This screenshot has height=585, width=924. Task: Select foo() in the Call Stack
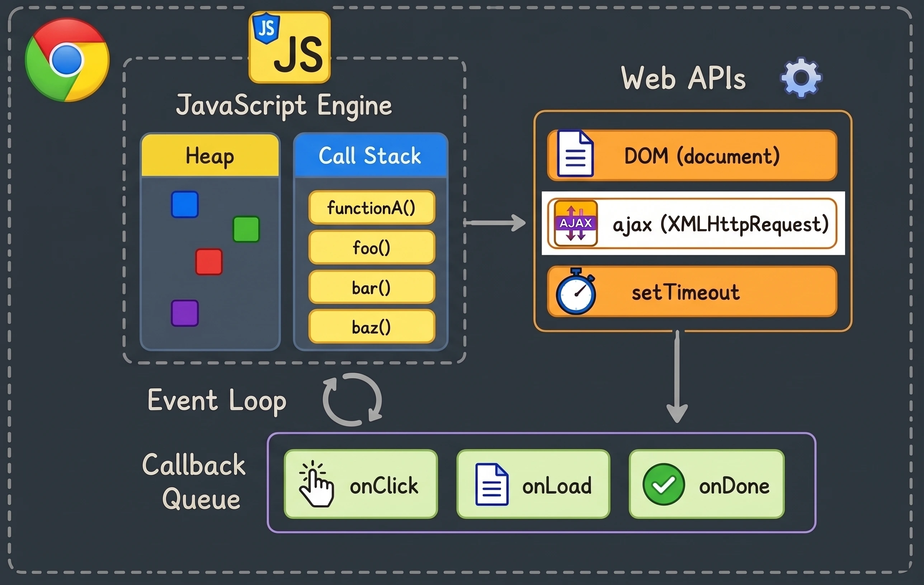coord(372,247)
